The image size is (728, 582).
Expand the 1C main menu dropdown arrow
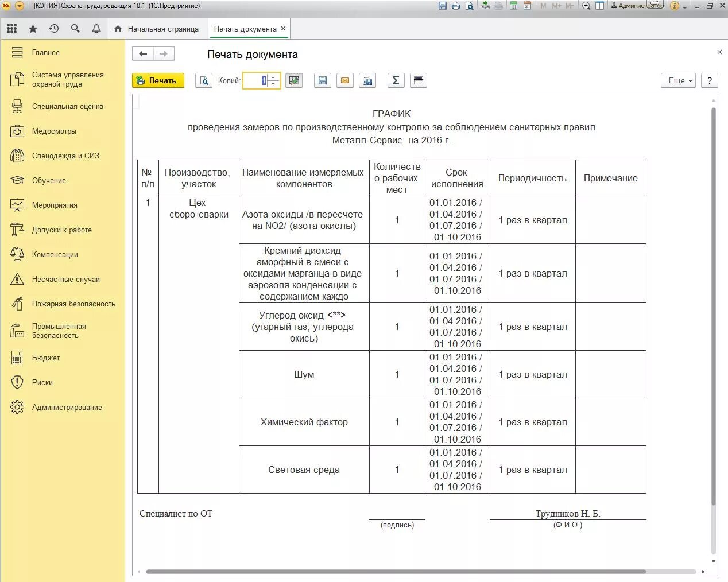19,6
